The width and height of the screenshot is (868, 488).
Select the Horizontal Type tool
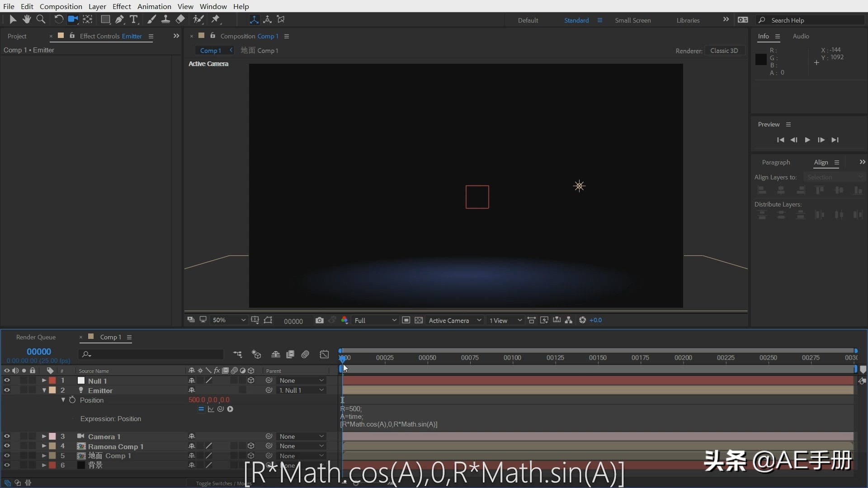point(134,19)
